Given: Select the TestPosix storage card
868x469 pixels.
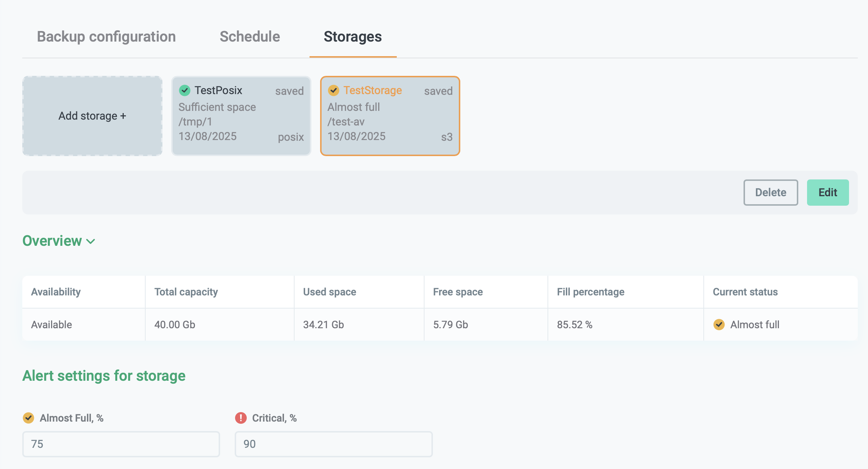Looking at the screenshot, I should 241,116.
